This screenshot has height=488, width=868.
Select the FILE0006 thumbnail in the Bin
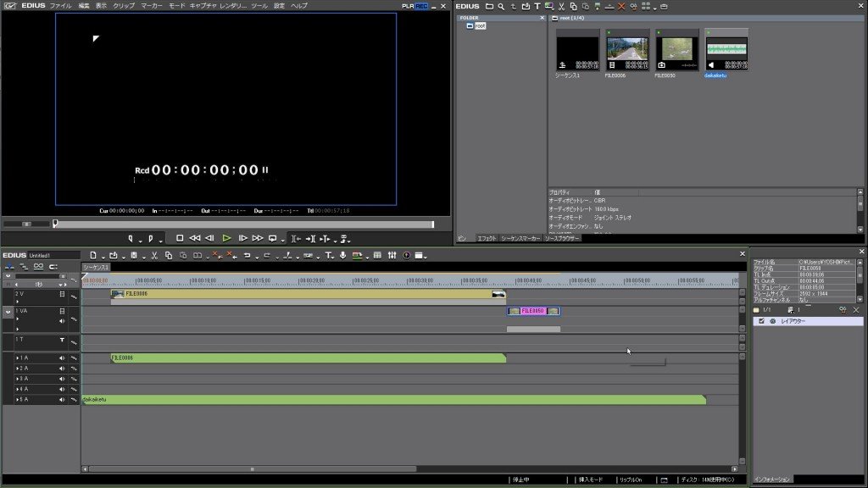click(x=627, y=50)
